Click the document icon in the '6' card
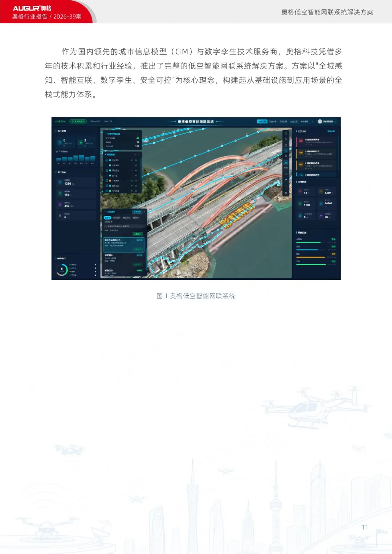 click(x=60, y=142)
